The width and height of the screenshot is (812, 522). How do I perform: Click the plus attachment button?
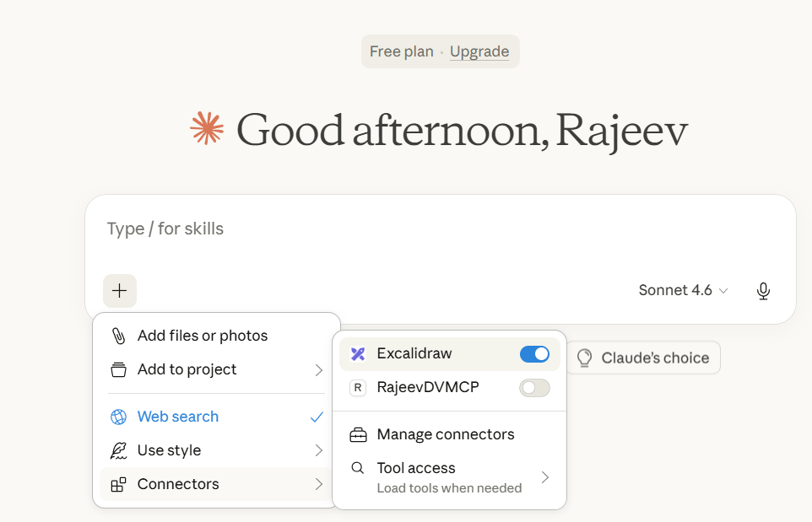[119, 291]
